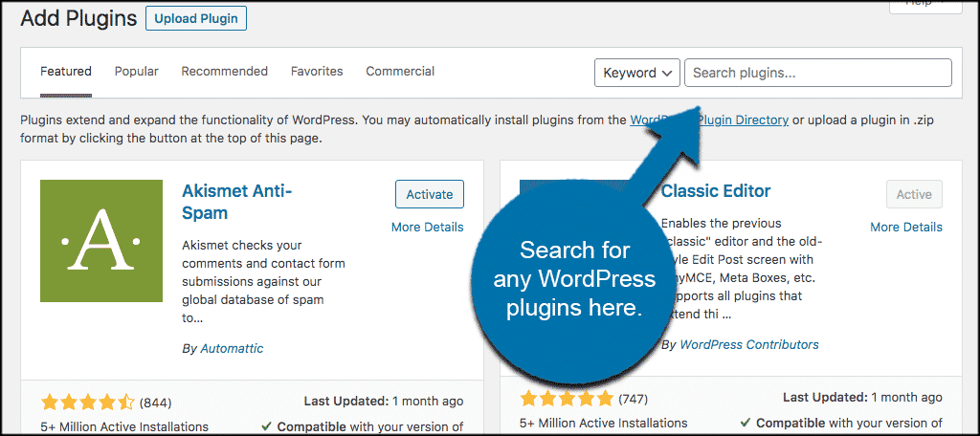Switch to the Recommended tab
This screenshot has height=436, width=980.
(224, 71)
